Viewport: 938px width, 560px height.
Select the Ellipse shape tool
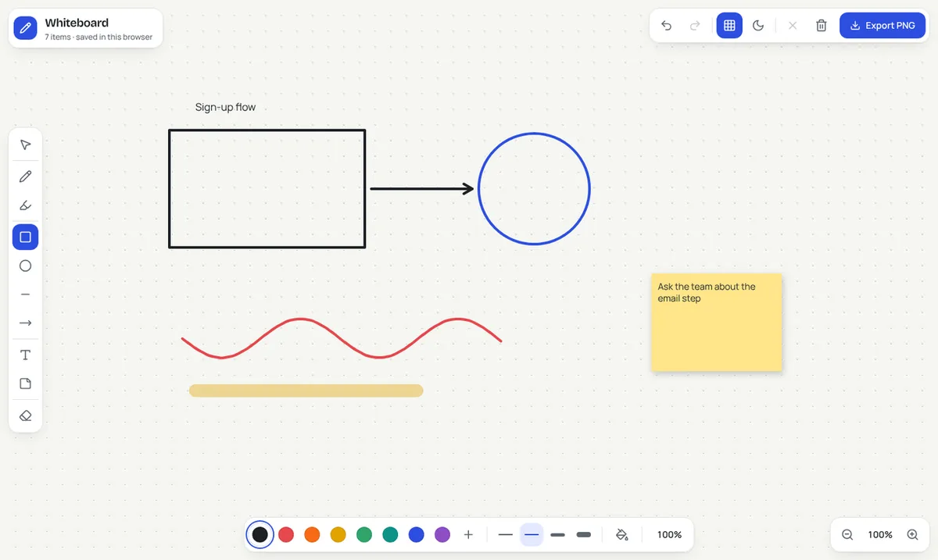click(25, 266)
